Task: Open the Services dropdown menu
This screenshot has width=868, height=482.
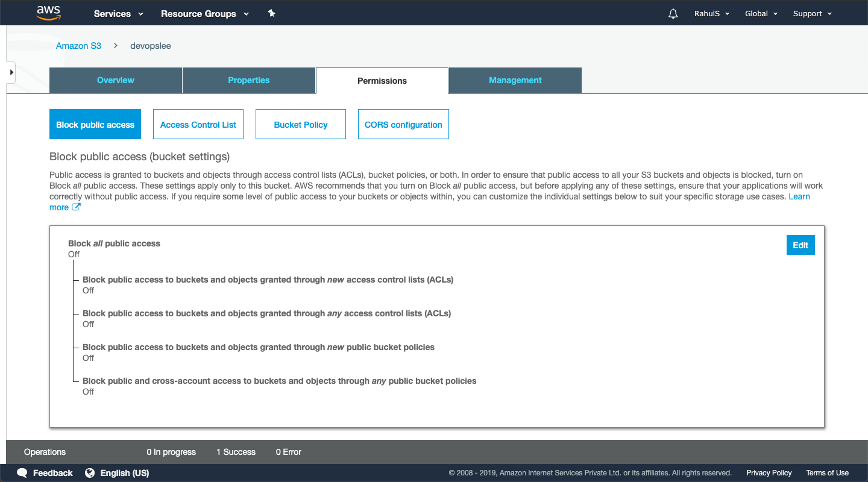Action: (x=119, y=13)
